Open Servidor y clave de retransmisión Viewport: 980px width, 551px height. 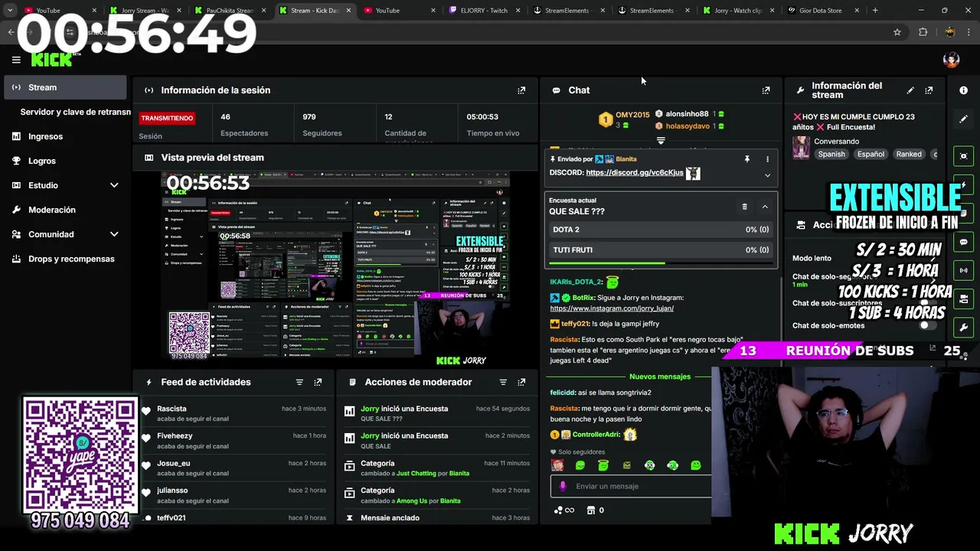point(75,112)
